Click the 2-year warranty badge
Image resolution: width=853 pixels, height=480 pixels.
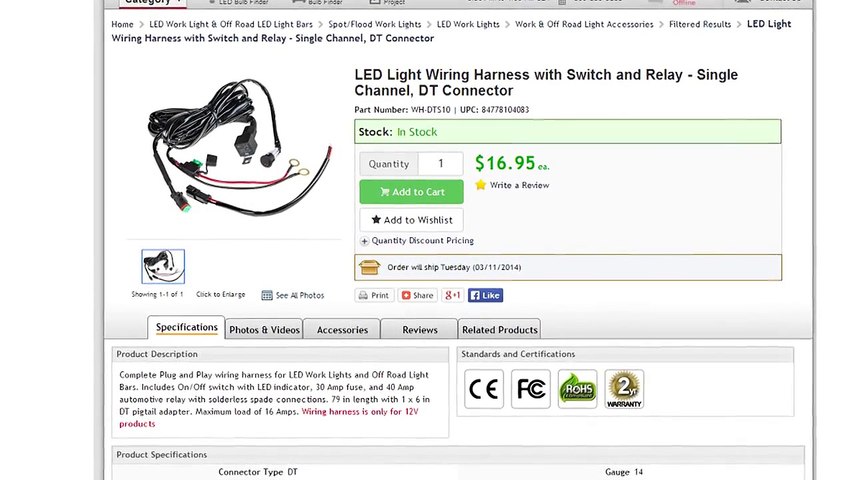pyautogui.click(x=624, y=389)
